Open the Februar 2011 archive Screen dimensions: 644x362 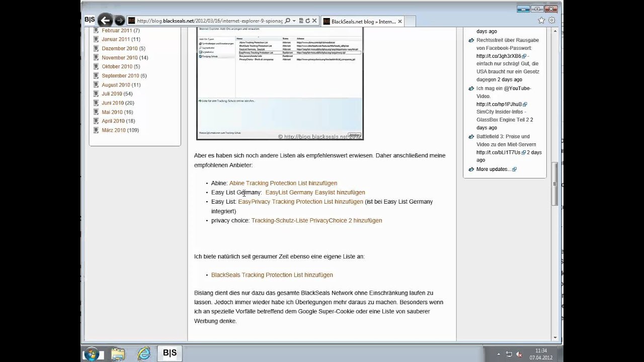coord(117,30)
